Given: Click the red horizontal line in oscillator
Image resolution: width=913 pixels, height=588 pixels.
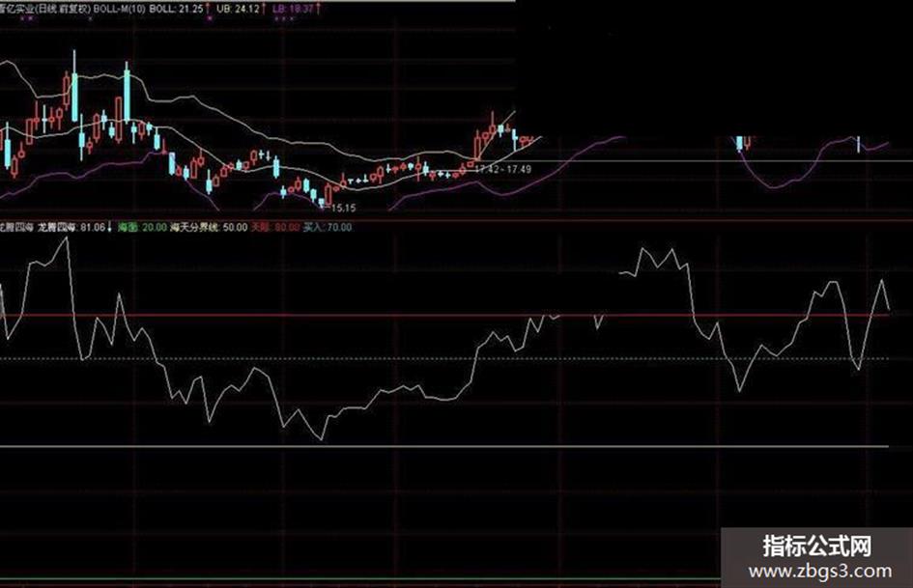Looking at the screenshot, I should tap(444, 315).
